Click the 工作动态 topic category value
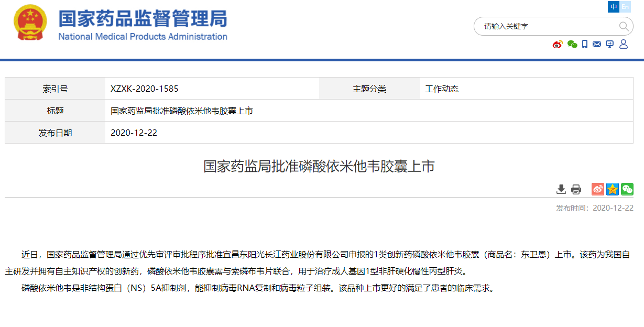The image size is (644, 327). pyautogui.click(x=442, y=89)
